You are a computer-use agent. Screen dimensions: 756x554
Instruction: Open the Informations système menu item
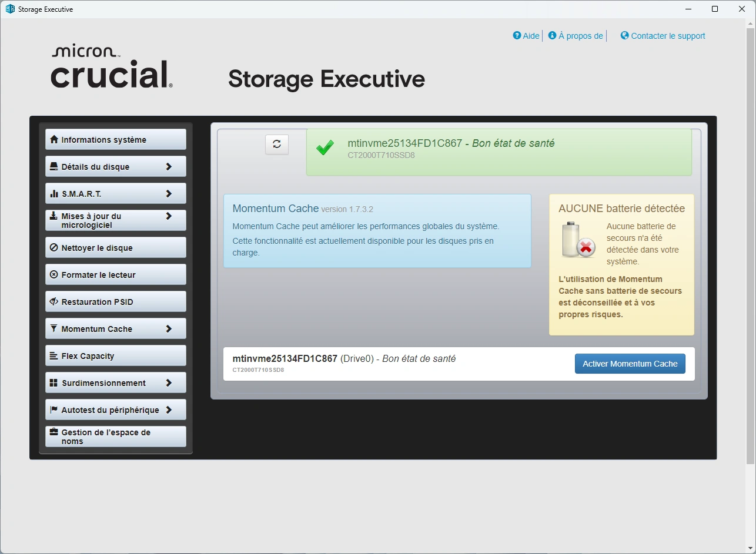tap(116, 140)
